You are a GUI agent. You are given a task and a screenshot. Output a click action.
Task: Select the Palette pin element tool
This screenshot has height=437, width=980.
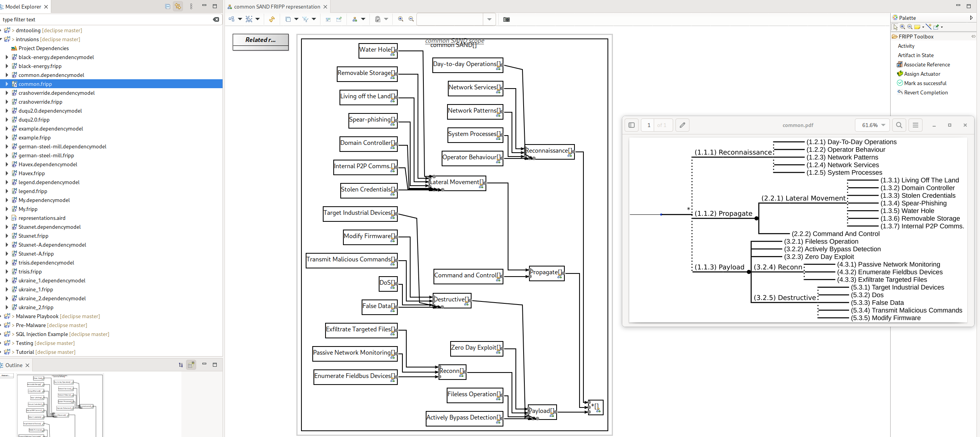[x=936, y=27]
